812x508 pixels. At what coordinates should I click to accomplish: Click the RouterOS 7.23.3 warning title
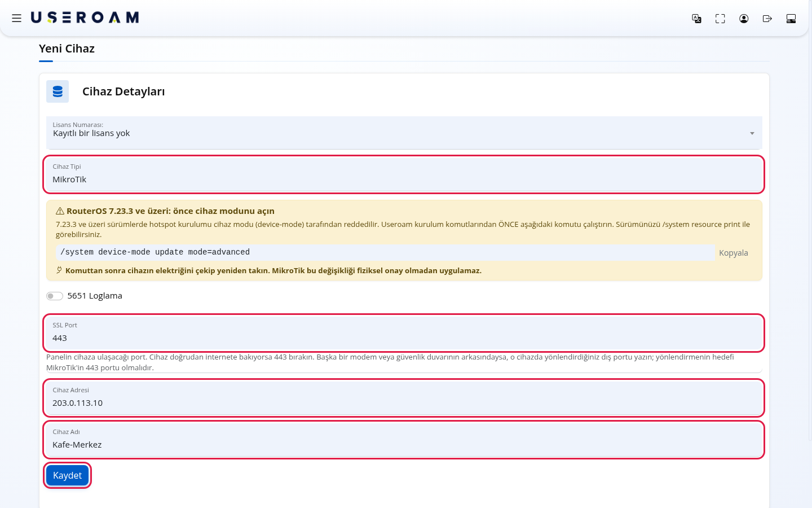170,211
